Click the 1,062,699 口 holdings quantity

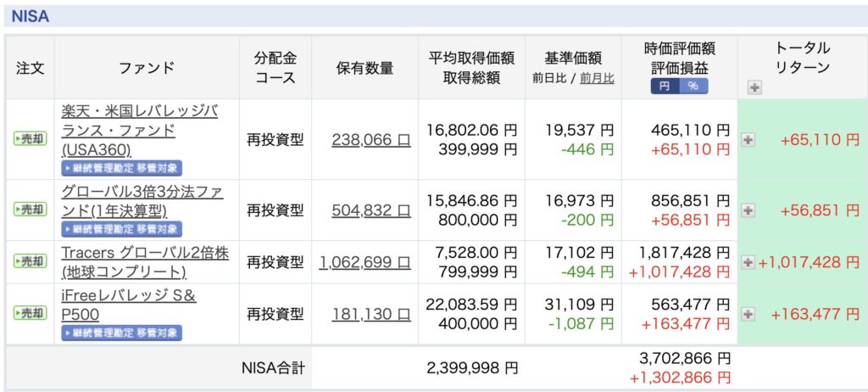coord(364,262)
